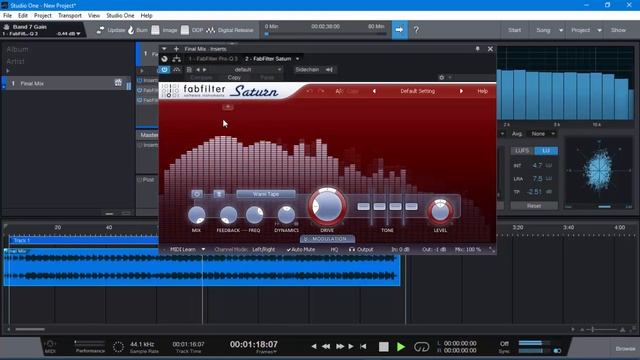
Task: Click the DDP export icon
Action: pos(185,30)
